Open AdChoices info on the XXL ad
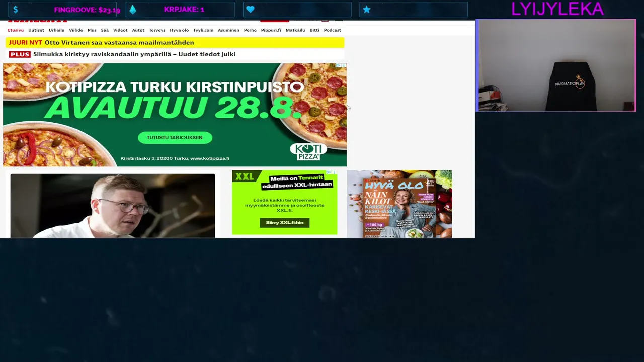This screenshot has width=644, height=362. (329, 172)
